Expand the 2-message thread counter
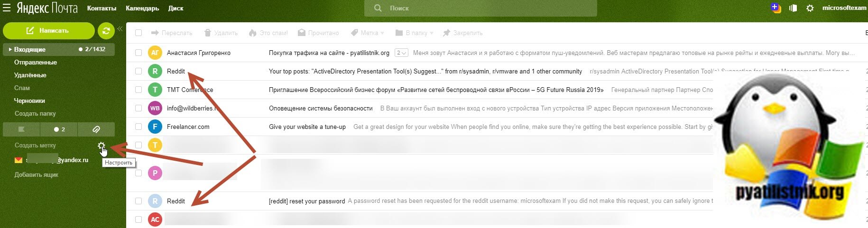The image size is (868, 228). tap(401, 53)
